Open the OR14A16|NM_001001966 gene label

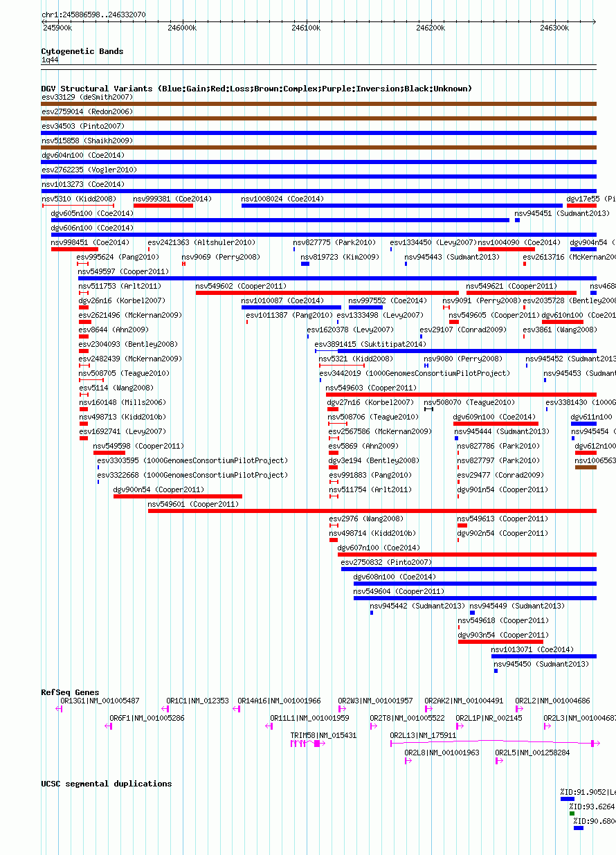pyautogui.click(x=279, y=701)
